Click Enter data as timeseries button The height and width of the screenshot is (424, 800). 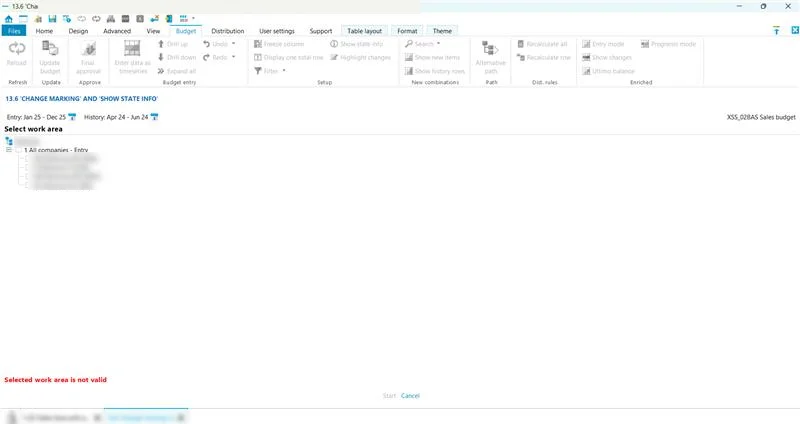(x=133, y=57)
